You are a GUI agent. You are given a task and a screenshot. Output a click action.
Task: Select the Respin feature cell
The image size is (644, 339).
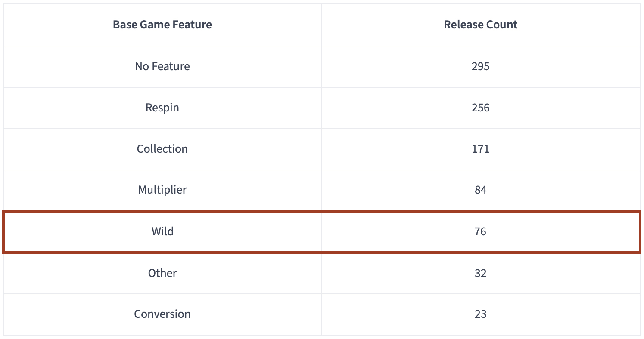(x=162, y=108)
